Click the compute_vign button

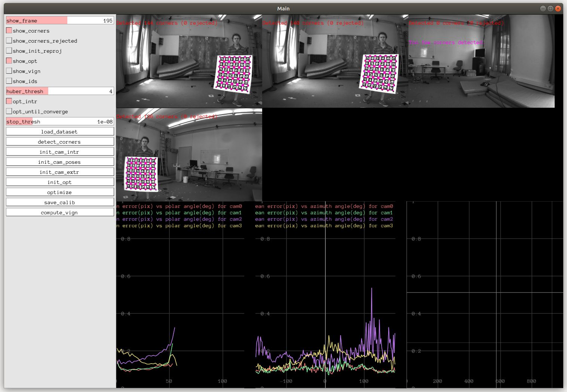click(x=60, y=212)
